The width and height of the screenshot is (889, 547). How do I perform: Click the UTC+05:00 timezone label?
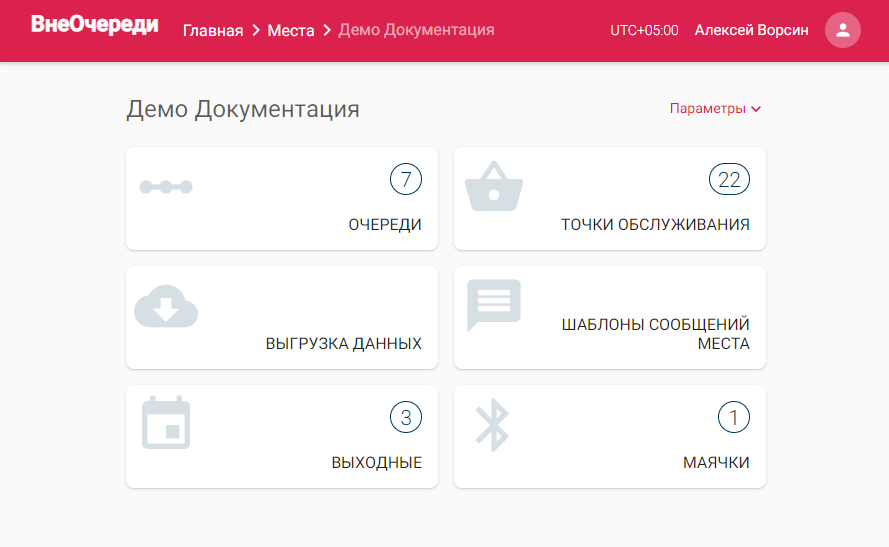pyautogui.click(x=644, y=30)
